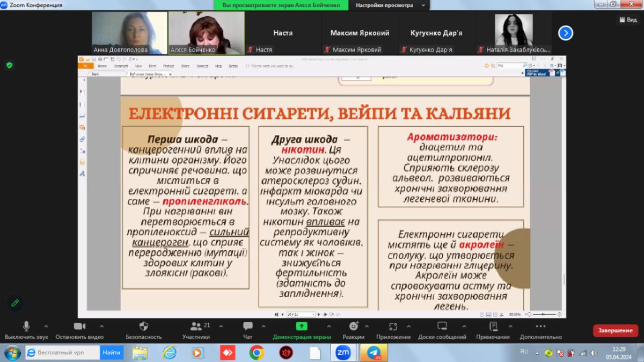The image size is (644, 362).
Task: Open the More options menu
Action: [540, 327]
